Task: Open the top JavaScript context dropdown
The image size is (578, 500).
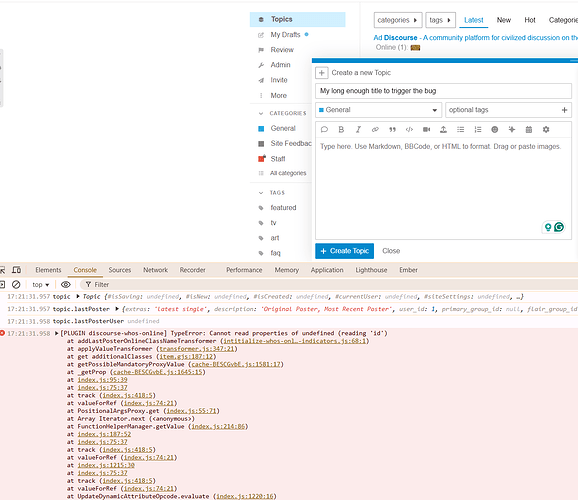Action: (41, 285)
